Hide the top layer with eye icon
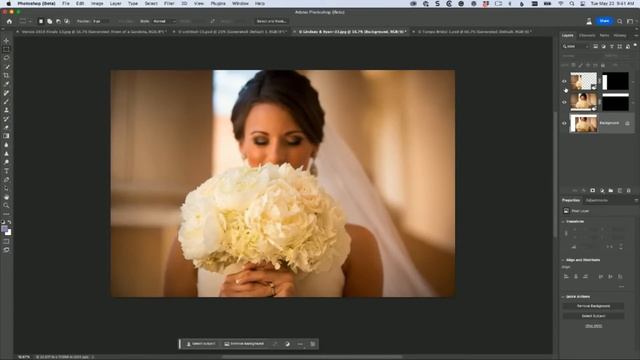 [x=564, y=81]
